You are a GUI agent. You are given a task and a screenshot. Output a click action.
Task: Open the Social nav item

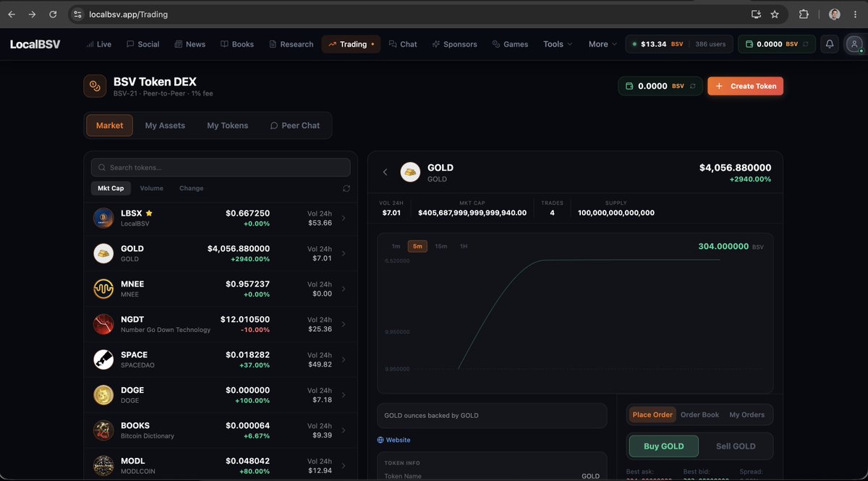(142, 44)
